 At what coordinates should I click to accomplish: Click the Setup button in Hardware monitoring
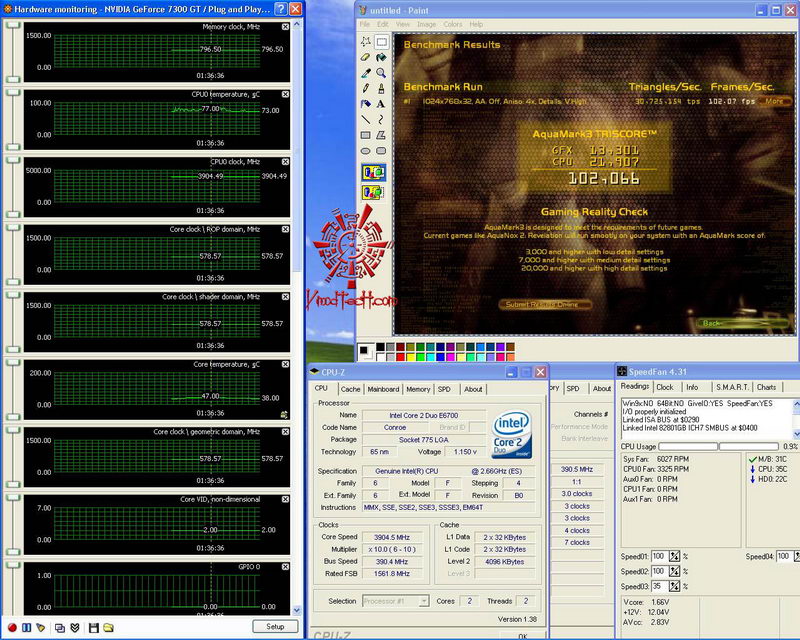275,626
